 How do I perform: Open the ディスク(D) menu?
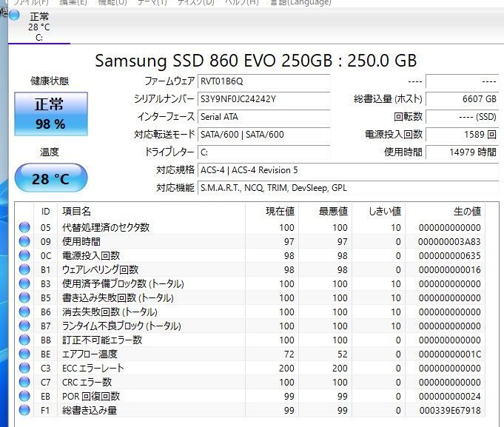point(195,2)
